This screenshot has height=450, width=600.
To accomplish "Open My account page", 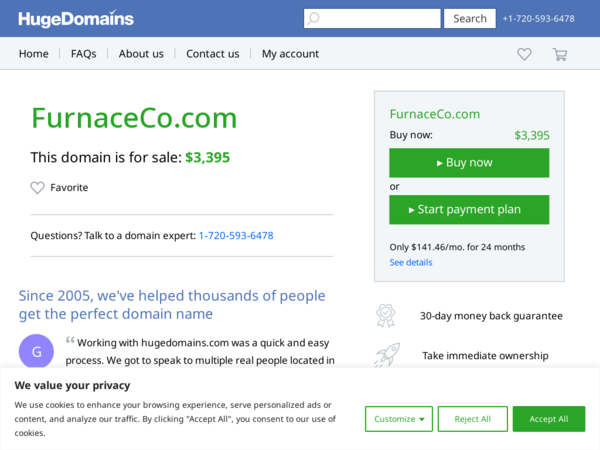I will (290, 54).
